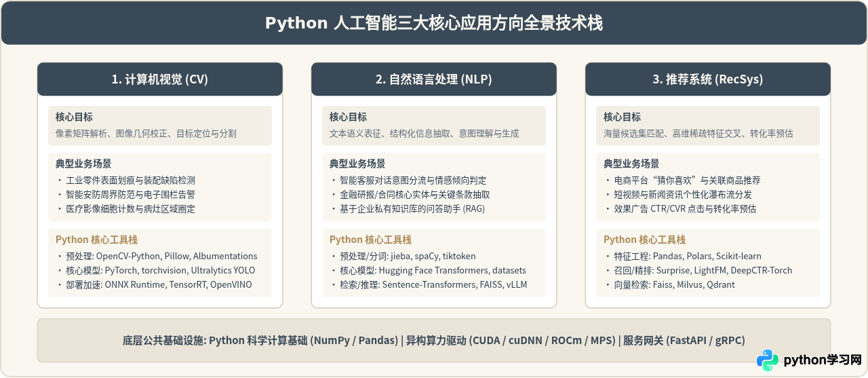
Task: Click "短视频与新闻资讯个性化瀑布流分发" bullet
Action: point(683,195)
